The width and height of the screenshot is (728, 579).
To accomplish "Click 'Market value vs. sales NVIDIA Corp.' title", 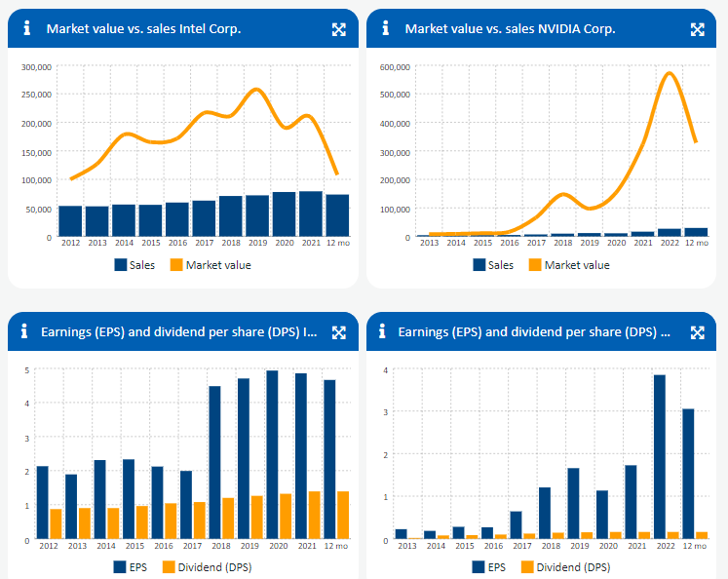I will 510,29.
